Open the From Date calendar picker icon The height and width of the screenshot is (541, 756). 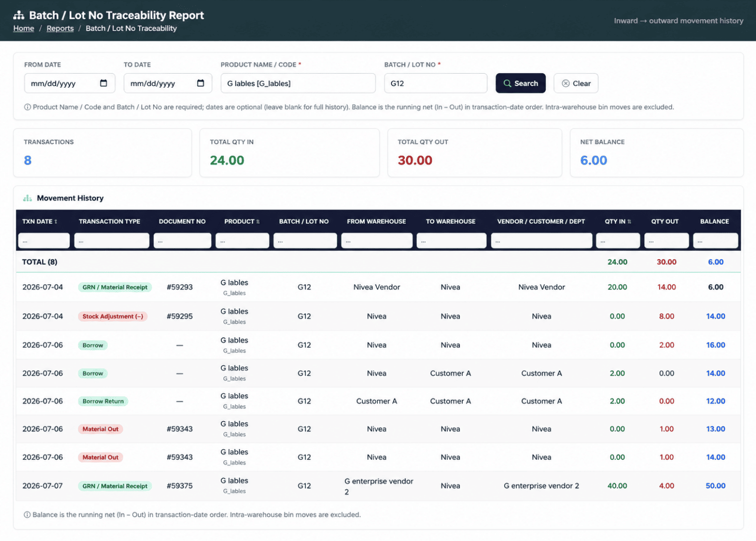pos(103,83)
